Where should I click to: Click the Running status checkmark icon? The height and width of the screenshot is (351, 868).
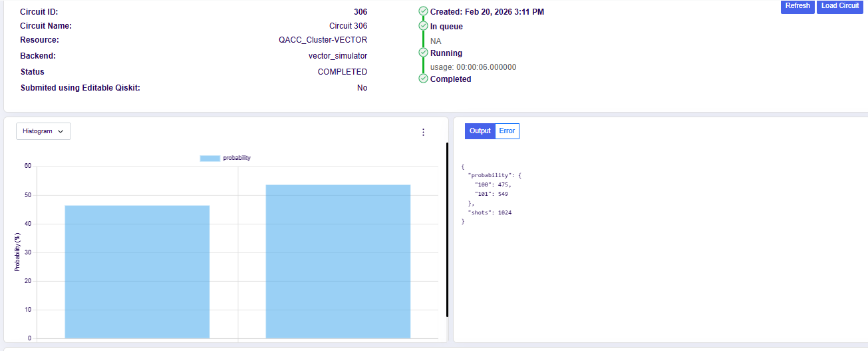click(423, 53)
